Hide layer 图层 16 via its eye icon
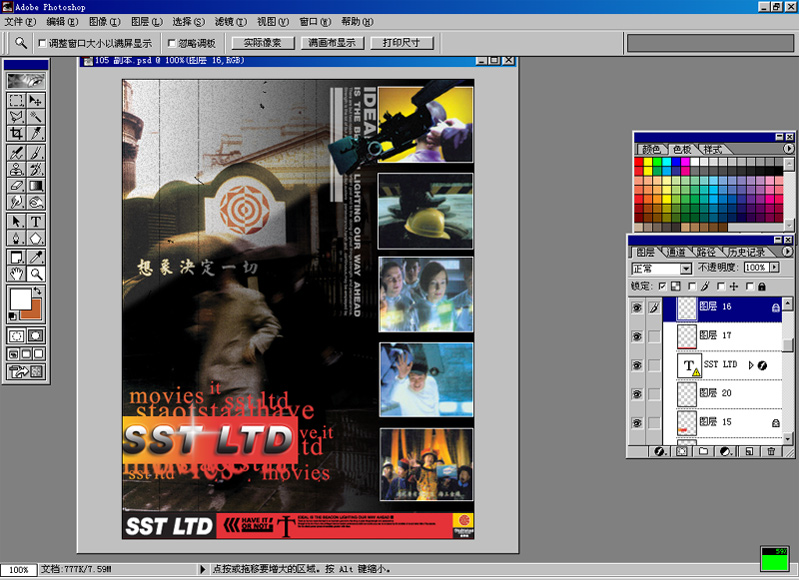Image resolution: width=799 pixels, height=580 pixels. [637, 308]
